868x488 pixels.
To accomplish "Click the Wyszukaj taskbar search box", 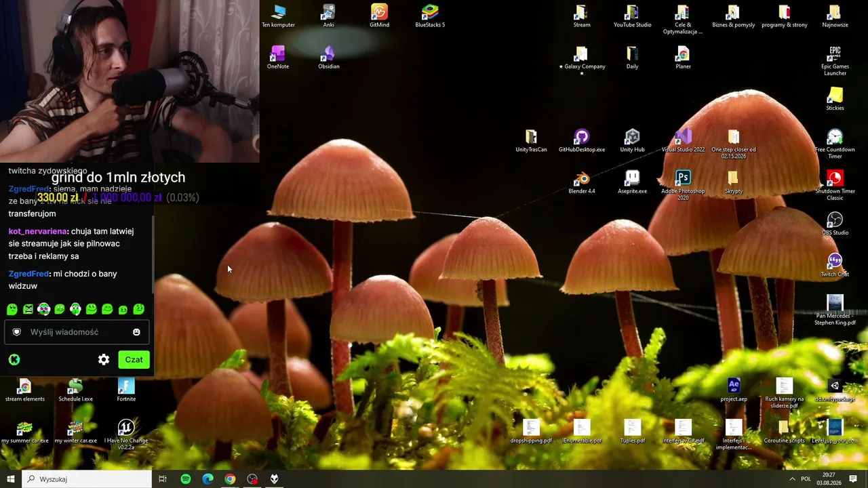I will (87, 479).
